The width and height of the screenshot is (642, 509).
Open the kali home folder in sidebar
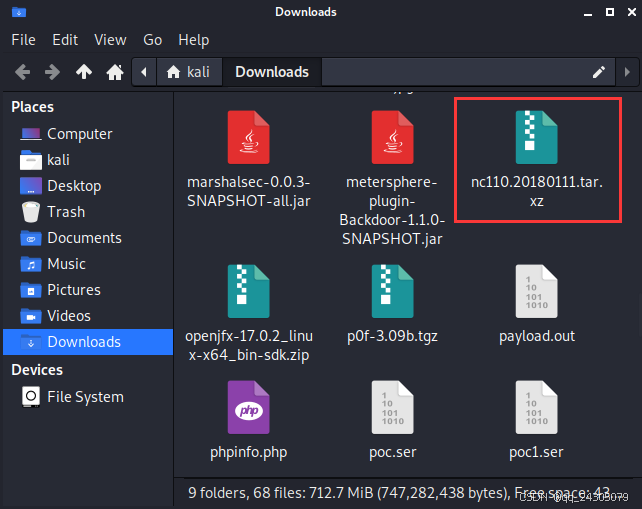pyautogui.click(x=88, y=160)
